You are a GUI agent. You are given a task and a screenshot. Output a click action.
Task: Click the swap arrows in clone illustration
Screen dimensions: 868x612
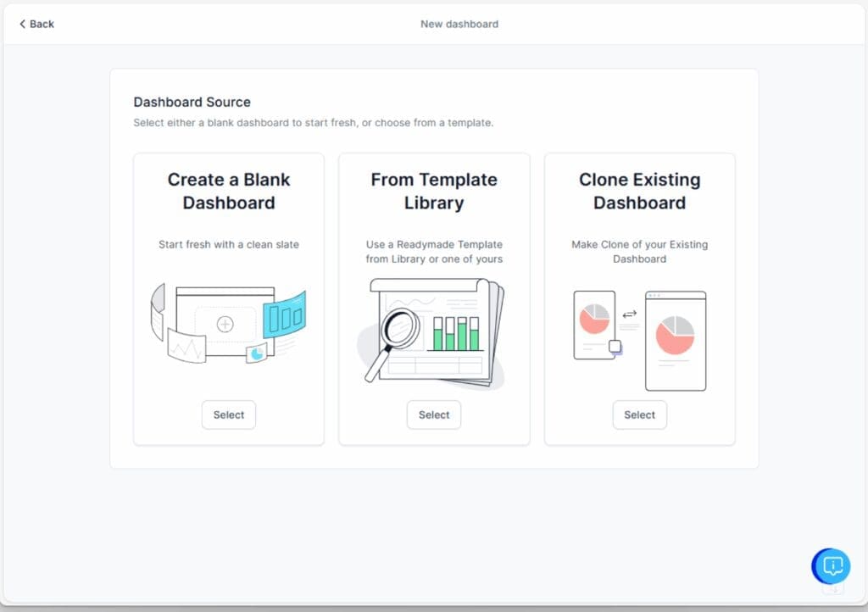coord(629,314)
